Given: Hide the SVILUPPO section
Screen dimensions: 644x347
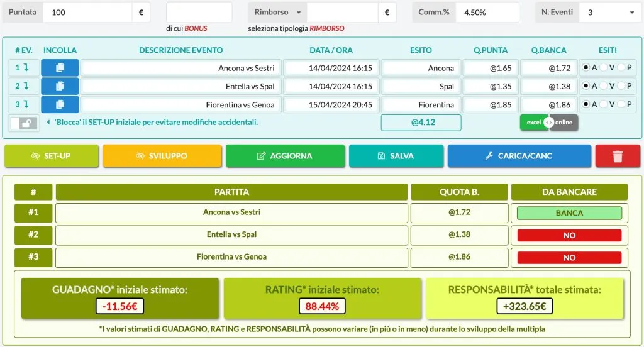Looking at the screenshot, I should 162,156.
